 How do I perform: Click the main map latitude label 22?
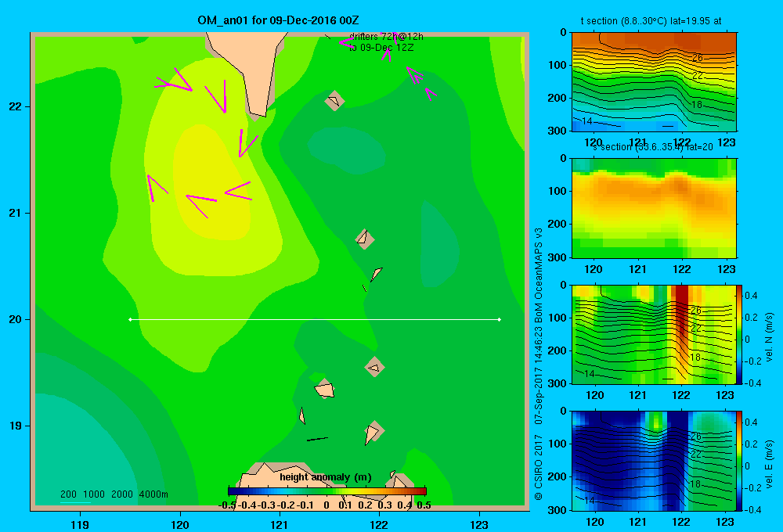pos(16,106)
